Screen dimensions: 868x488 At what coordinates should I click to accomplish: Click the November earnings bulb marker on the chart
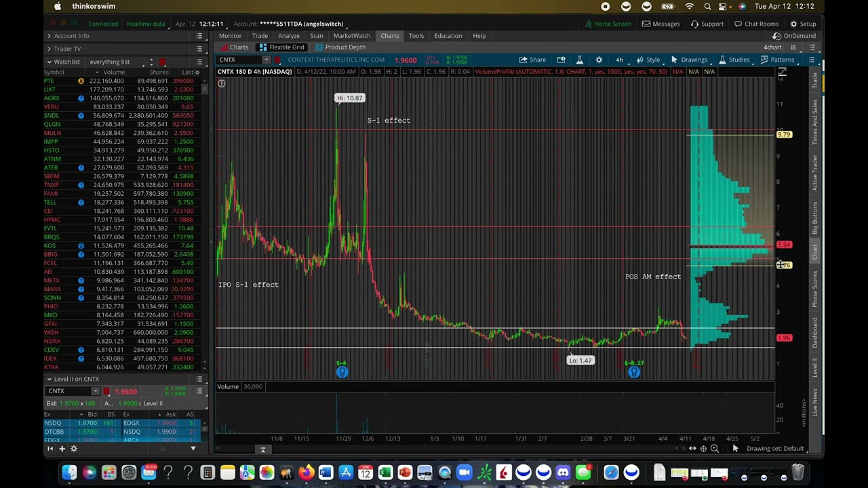342,372
